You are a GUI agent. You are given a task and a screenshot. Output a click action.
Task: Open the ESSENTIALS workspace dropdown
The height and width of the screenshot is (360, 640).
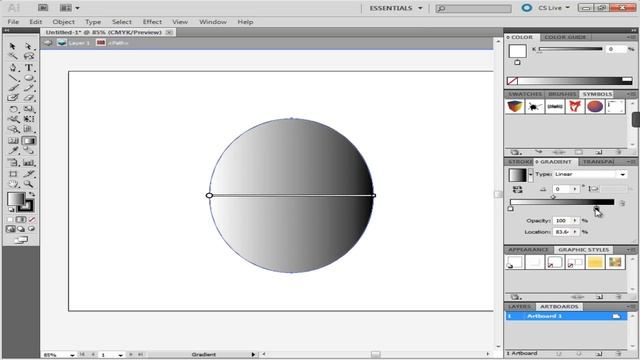tap(396, 8)
